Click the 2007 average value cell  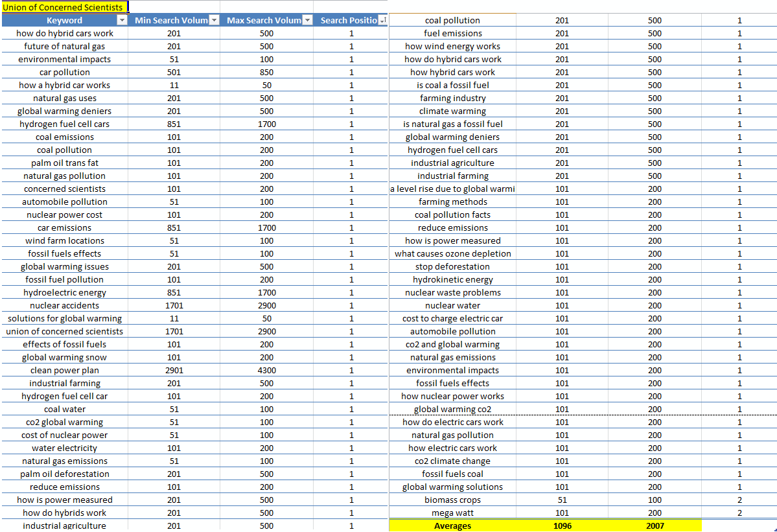click(655, 526)
